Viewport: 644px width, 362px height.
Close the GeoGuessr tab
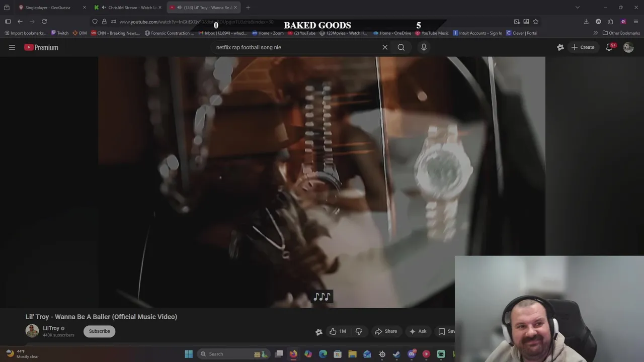84,8
